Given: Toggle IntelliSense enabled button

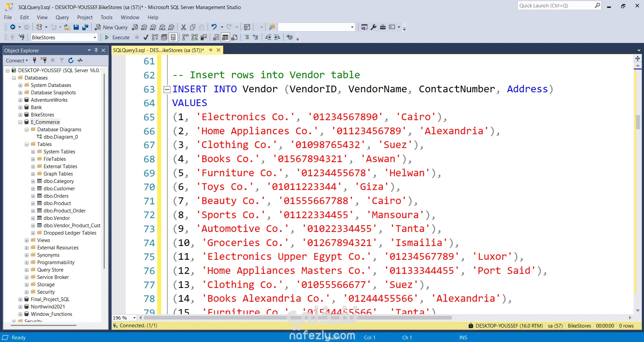Looking at the screenshot, I should tap(173, 37).
